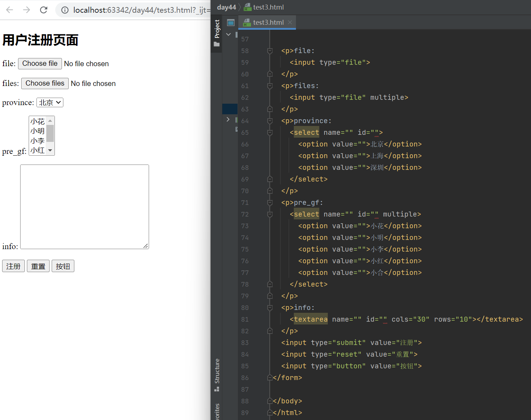Collapse the fold marker on line 64

click(x=270, y=121)
